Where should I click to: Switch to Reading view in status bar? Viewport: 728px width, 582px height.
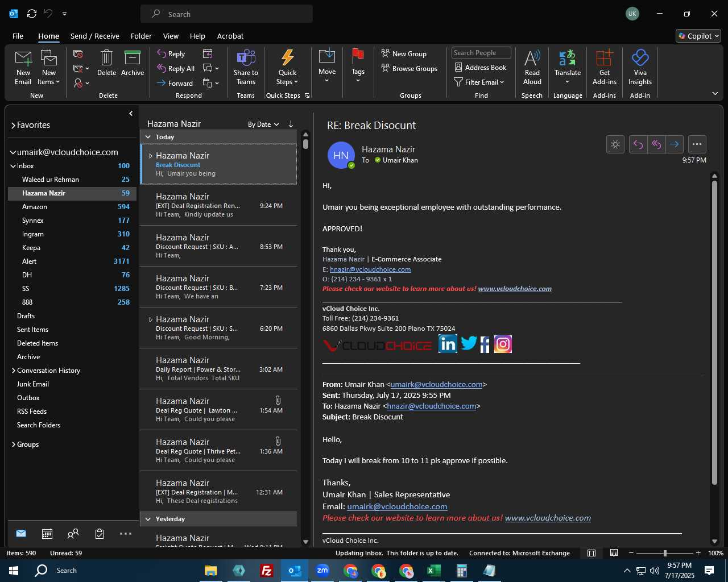coord(614,553)
